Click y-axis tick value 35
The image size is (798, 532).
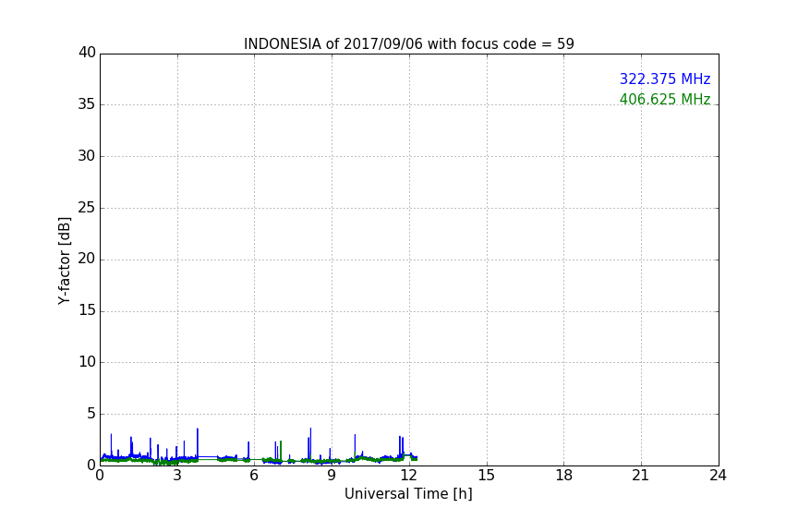87,104
